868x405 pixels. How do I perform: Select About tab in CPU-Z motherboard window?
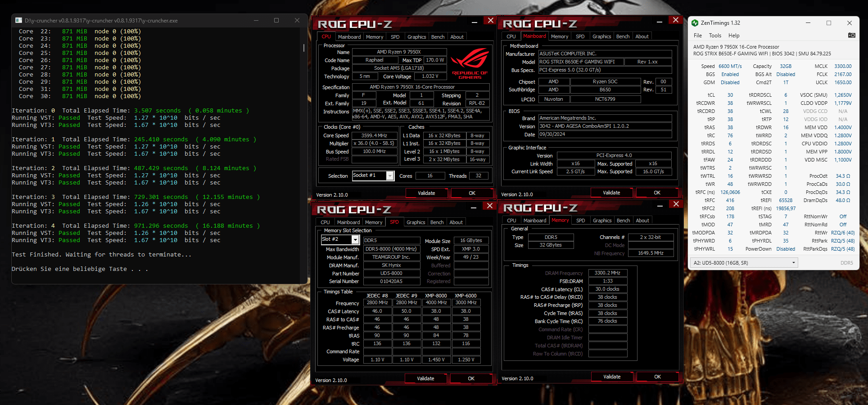pos(642,36)
